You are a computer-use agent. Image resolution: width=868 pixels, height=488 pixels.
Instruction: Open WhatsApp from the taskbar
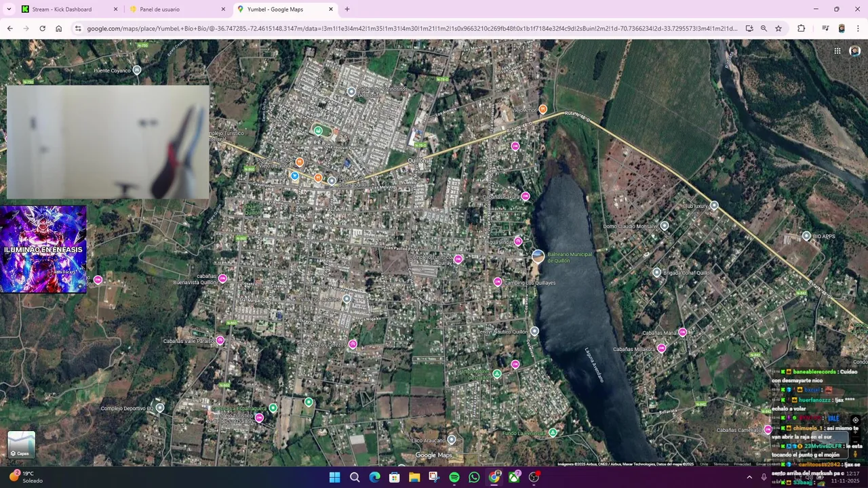474,477
